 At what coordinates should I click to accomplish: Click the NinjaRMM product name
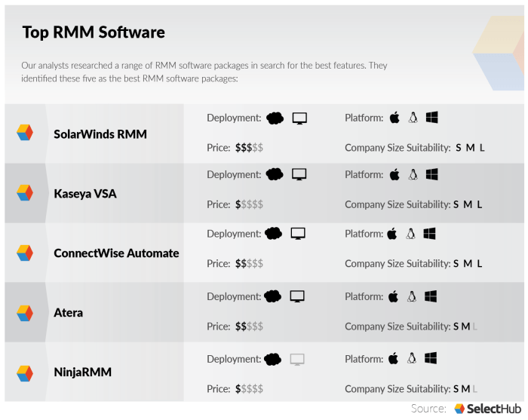pos(84,372)
